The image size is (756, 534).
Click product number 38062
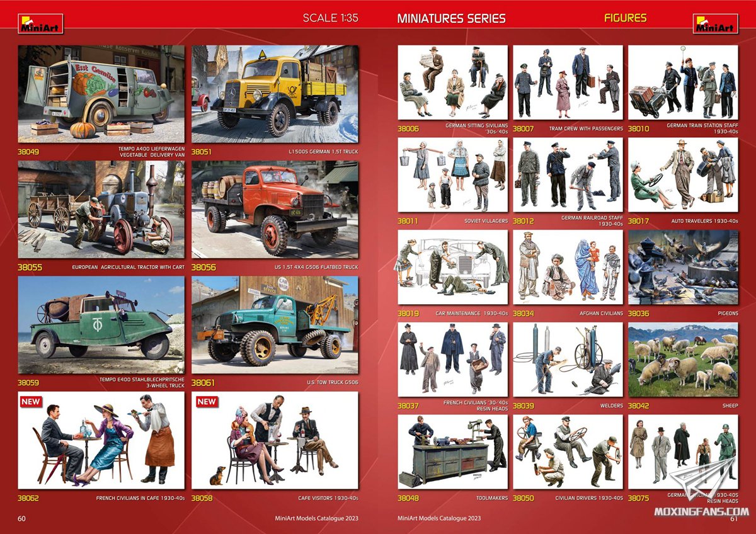click(29, 497)
